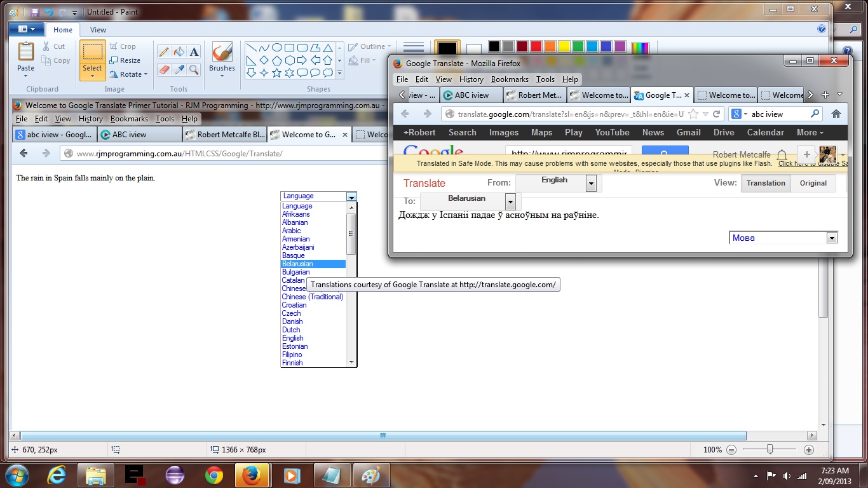Switch to the View ribbon tab in Paint
Image resolution: width=868 pixels, height=488 pixels.
point(98,30)
